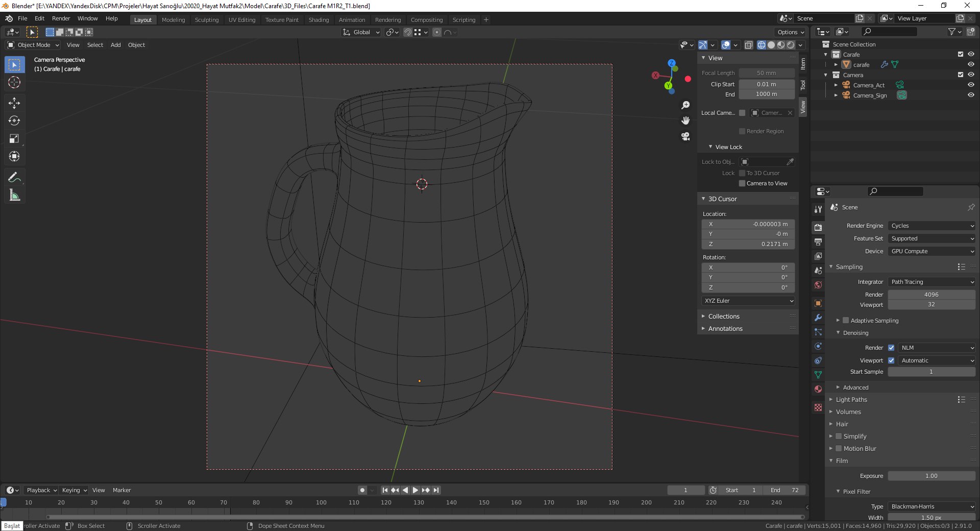980x531 pixels.
Task: Uncheck the Carafe collection checkbox
Action: [961, 54]
